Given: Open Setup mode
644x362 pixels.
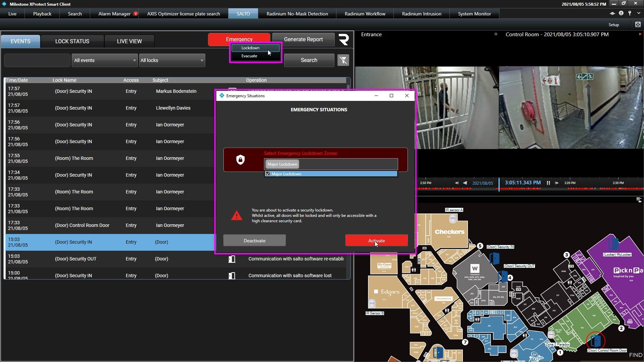Looking at the screenshot, I should pos(613,25).
